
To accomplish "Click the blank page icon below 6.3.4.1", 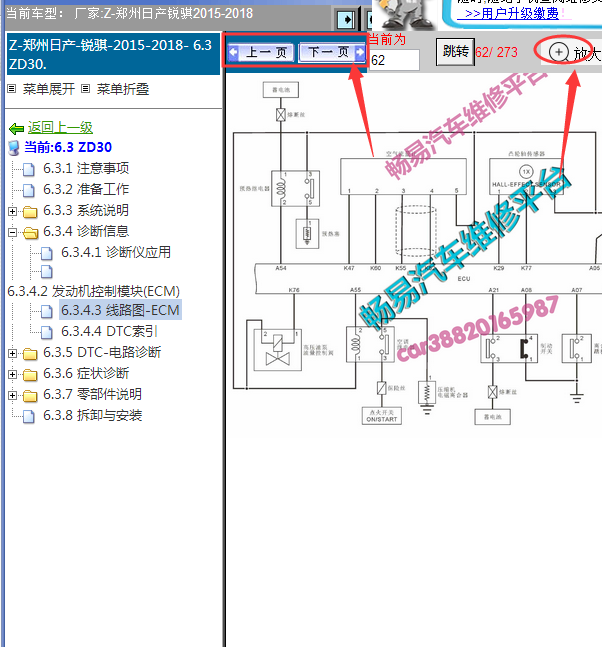I will (x=47, y=272).
